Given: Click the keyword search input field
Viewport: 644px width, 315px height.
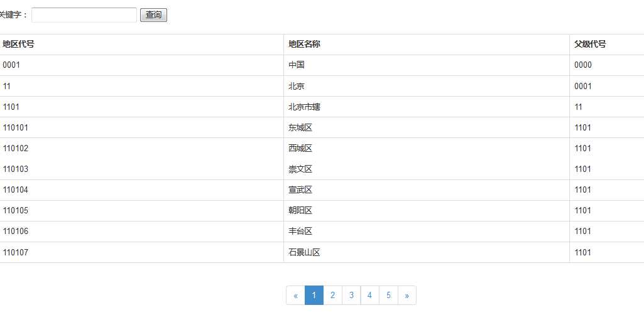Looking at the screenshot, I should [84, 15].
